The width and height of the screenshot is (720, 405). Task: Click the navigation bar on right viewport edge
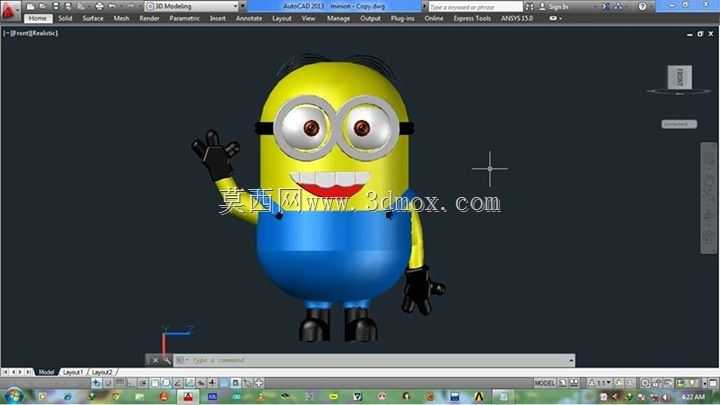coord(709,198)
